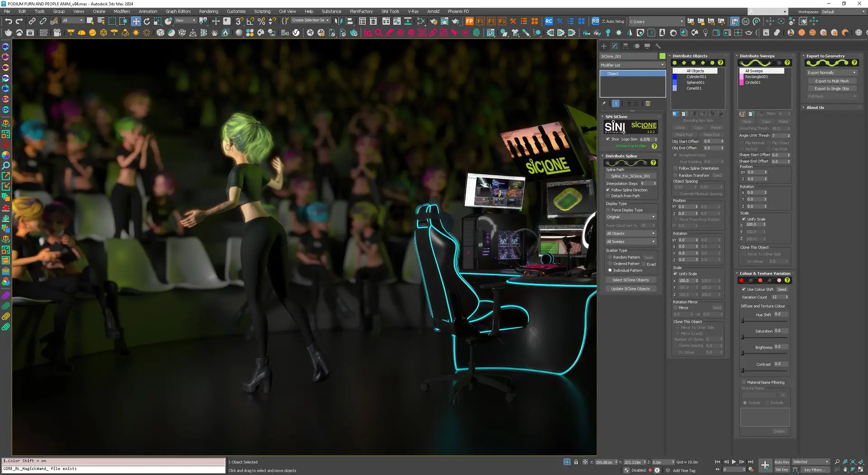Select the Individual Pattern radio button
This screenshot has height=475, width=868.
[x=610, y=271]
